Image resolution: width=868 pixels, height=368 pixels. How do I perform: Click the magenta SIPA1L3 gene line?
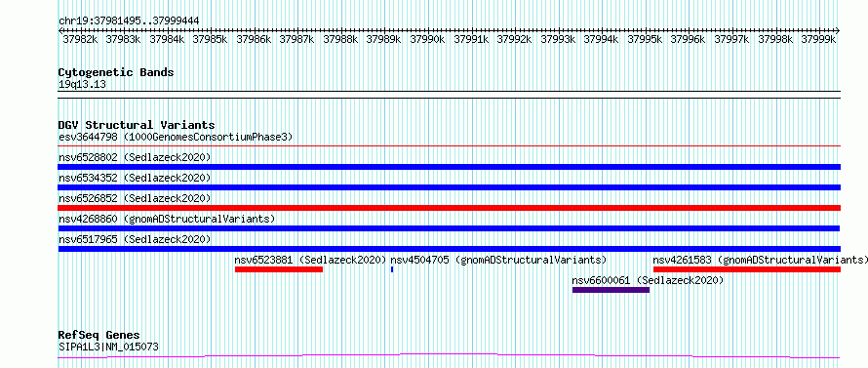pyautogui.click(x=449, y=355)
